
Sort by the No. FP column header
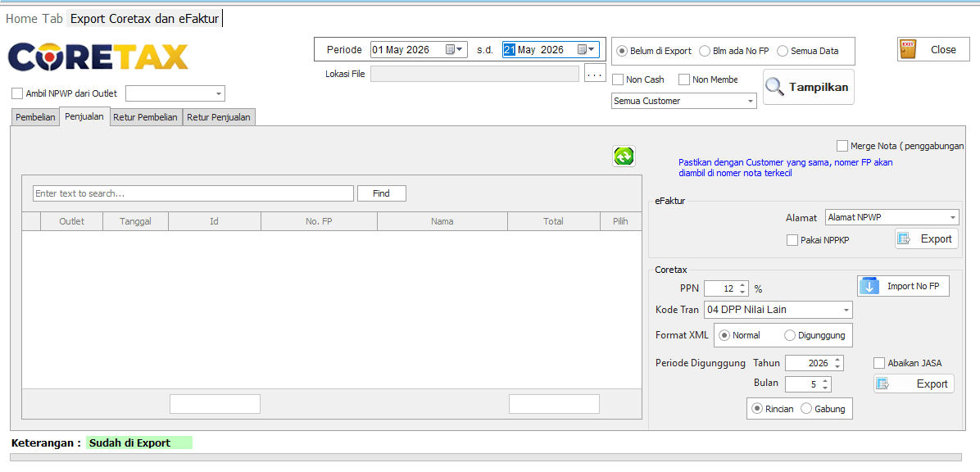319,221
